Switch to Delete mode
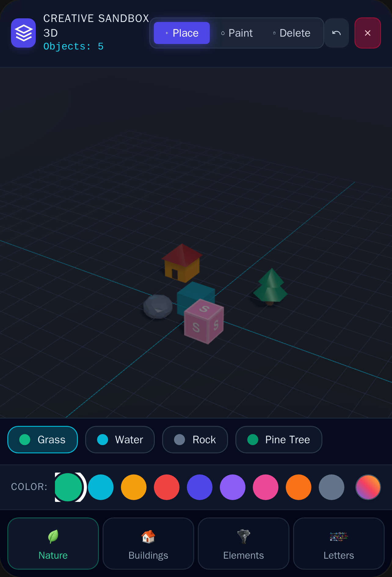 pos(292,33)
